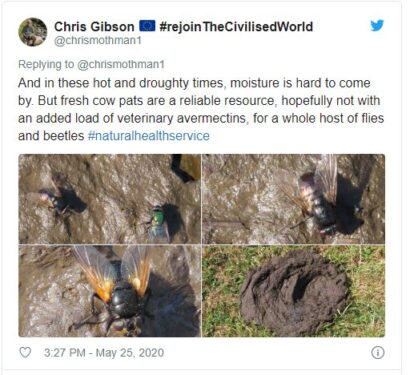Open the orange-winged fly photo
Image resolution: width=418 pixels, height=375 pixels.
(110, 291)
